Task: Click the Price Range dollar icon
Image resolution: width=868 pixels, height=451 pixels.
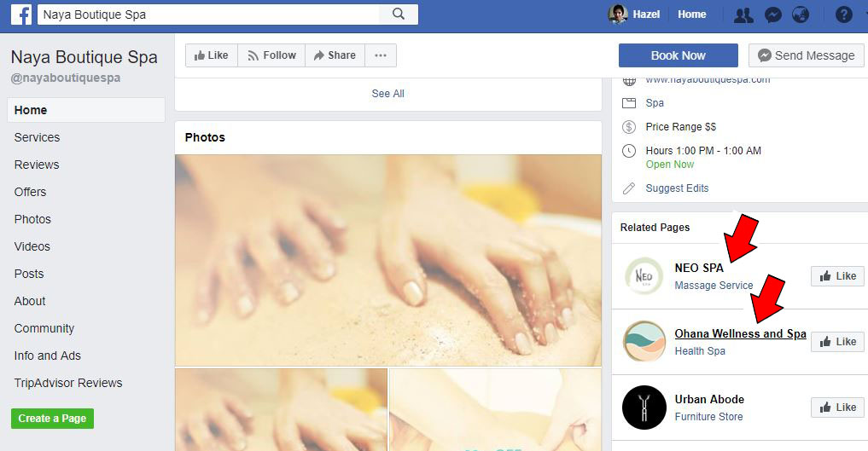Action: 629,126
